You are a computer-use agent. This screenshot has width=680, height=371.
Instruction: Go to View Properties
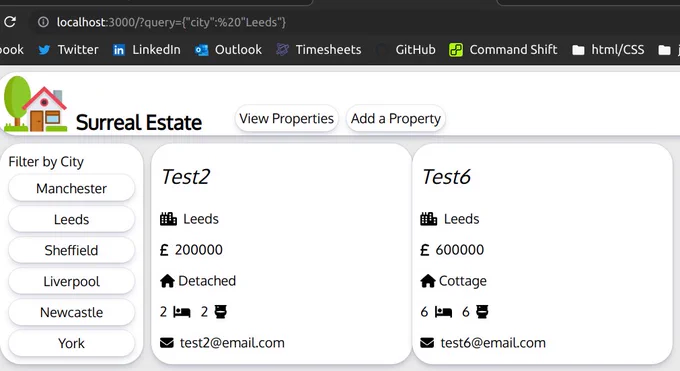tap(286, 118)
